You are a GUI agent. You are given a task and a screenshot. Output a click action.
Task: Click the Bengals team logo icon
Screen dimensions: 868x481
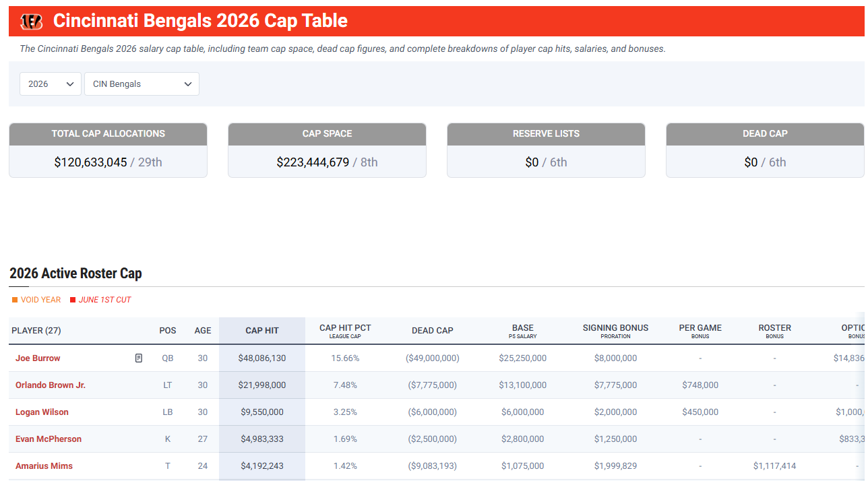click(x=32, y=22)
